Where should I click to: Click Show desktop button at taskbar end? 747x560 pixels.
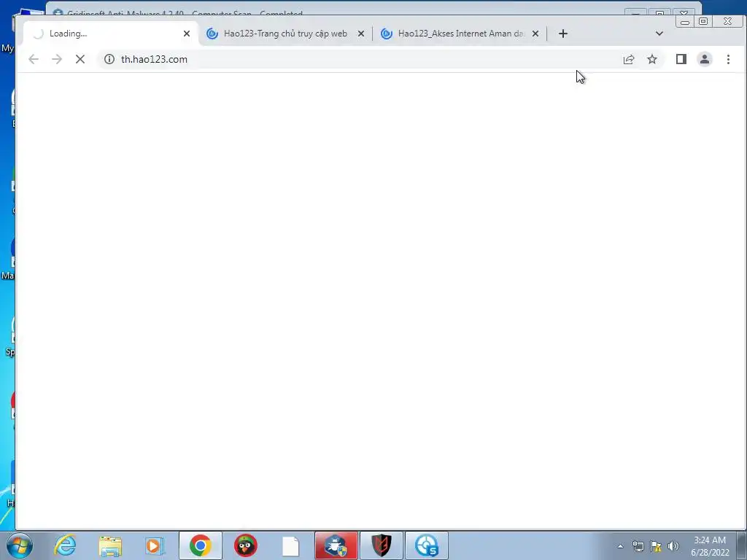(742, 545)
